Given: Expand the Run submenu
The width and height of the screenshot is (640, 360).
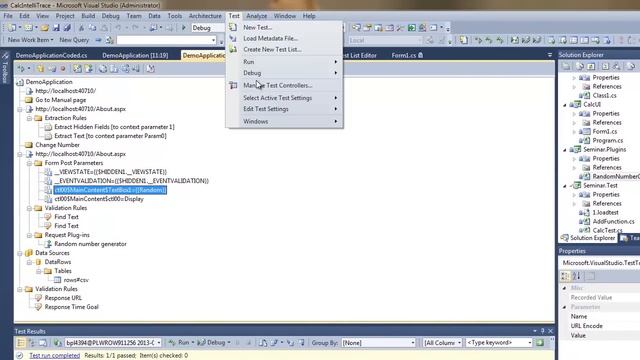Looking at the screenshot, I should coord(285,62).
